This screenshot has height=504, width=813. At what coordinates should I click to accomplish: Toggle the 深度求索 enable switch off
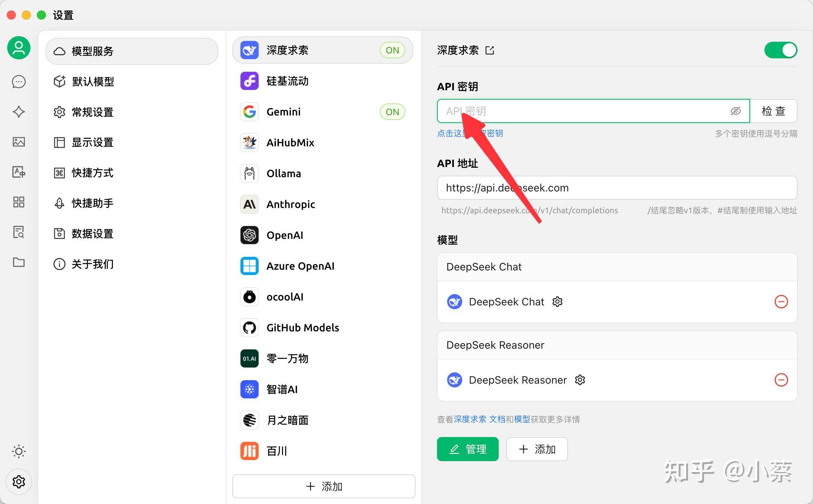click(781, 50)
